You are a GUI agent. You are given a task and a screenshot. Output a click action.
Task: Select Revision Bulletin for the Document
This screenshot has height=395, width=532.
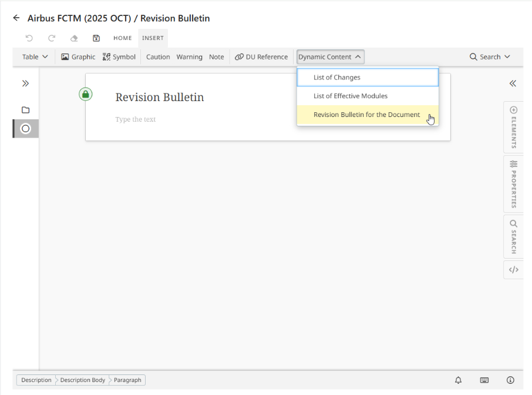368,115
